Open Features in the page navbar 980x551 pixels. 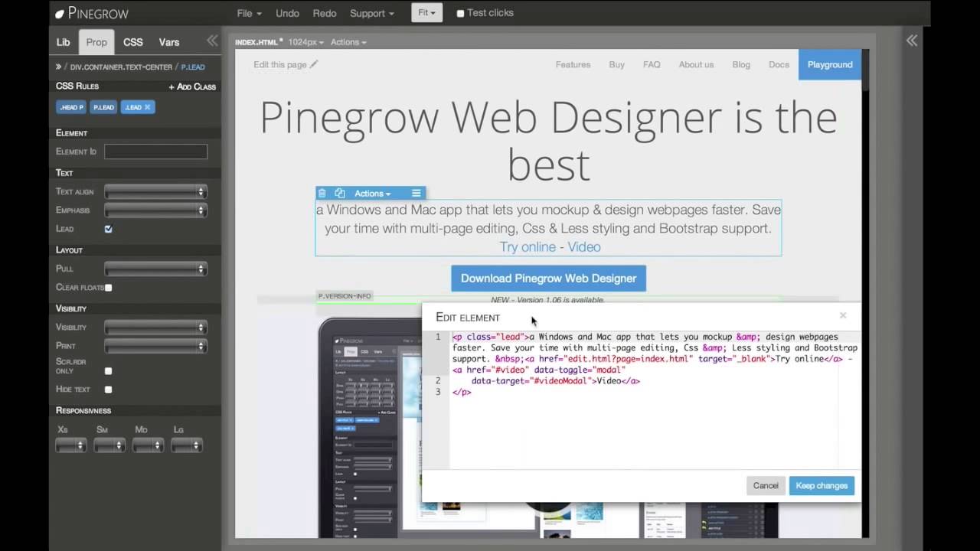[573, 64]
